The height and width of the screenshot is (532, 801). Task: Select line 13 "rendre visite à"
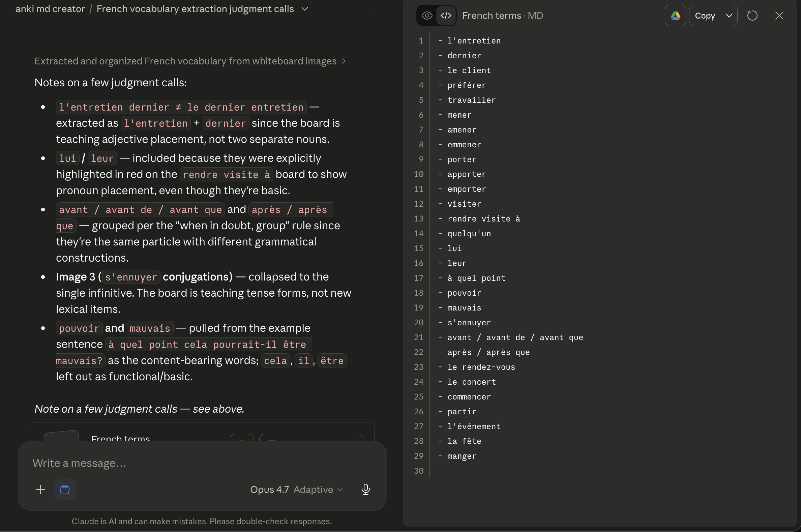[483, 218]
